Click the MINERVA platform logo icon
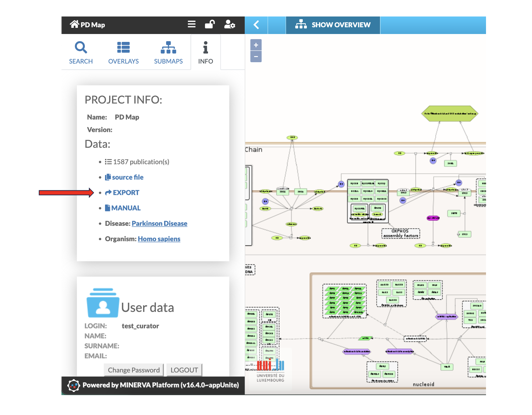 73,385
